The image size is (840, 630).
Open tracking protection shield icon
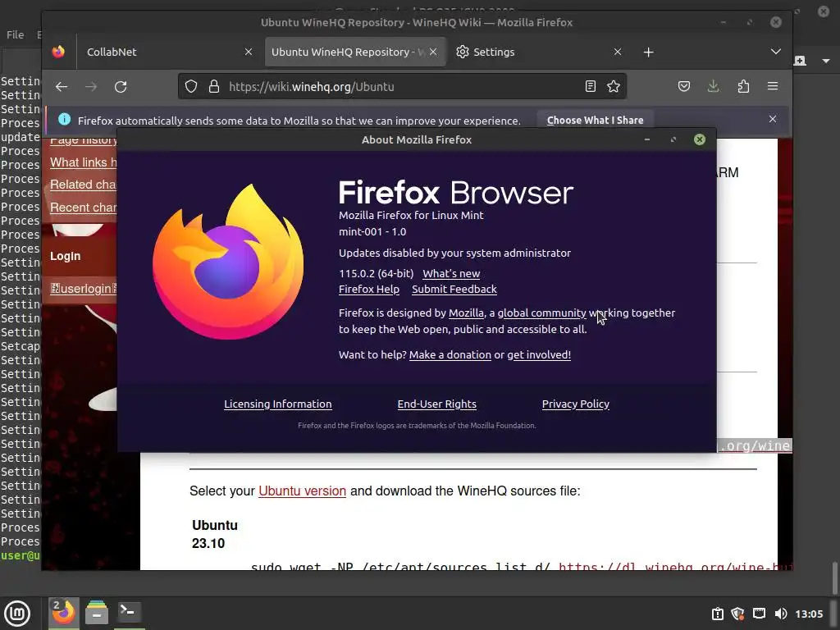pos(191,86)
